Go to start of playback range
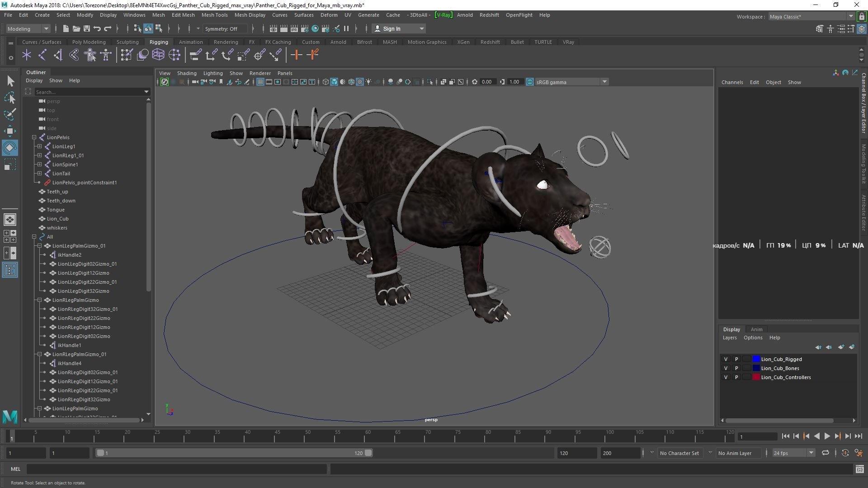Image resolution: width=868 pixels, height=488 pixels. pyautogui.click(x=785, y=436)
